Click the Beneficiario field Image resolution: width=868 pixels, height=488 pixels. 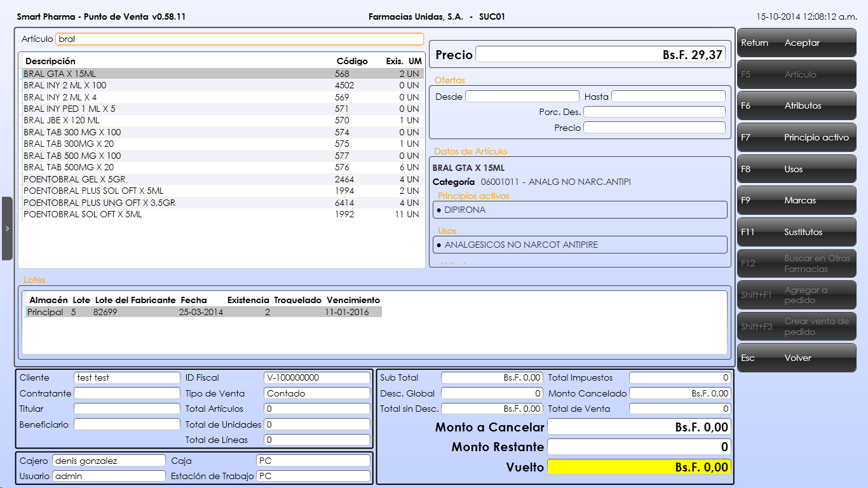click(x=127, y=424)
